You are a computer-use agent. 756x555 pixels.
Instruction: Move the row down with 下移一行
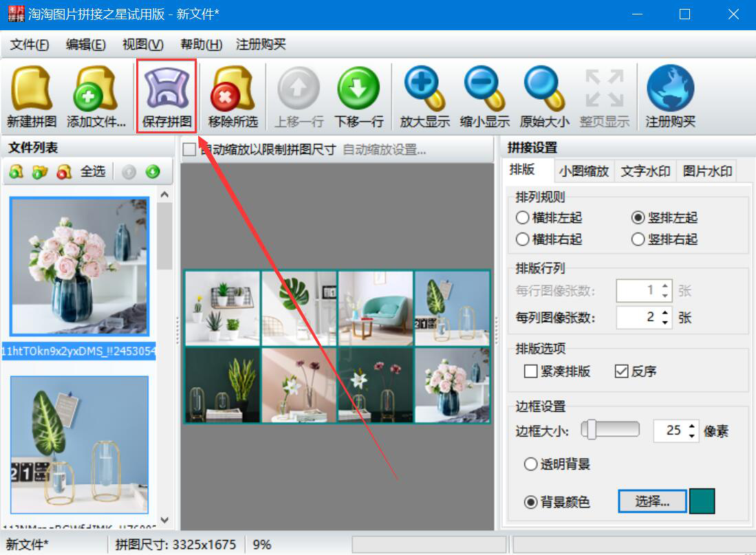tap(358, 97)
